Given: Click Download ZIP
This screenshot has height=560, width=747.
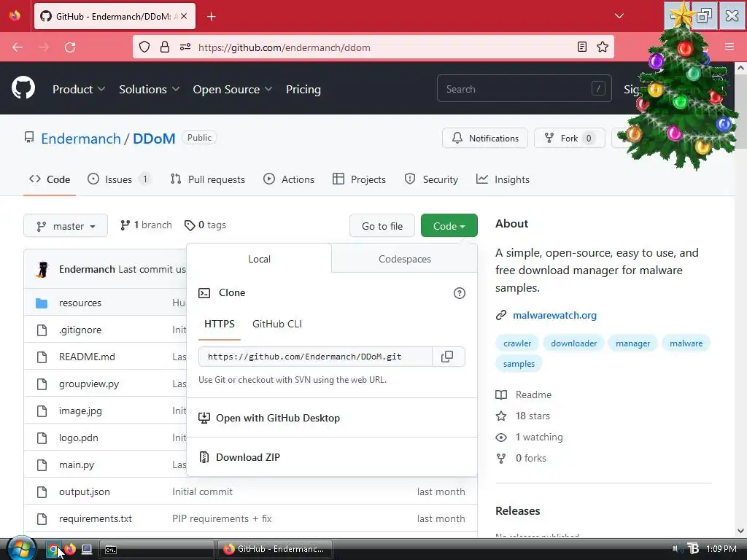Looking at the screenshot, I should (248, 457).
